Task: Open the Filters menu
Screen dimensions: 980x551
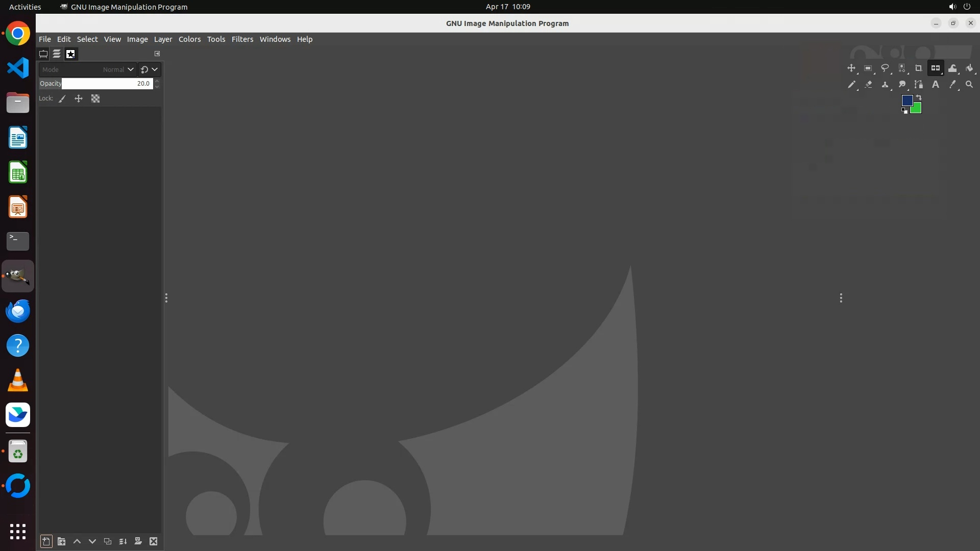Action: pyautogui.click(x=242, y=39)
